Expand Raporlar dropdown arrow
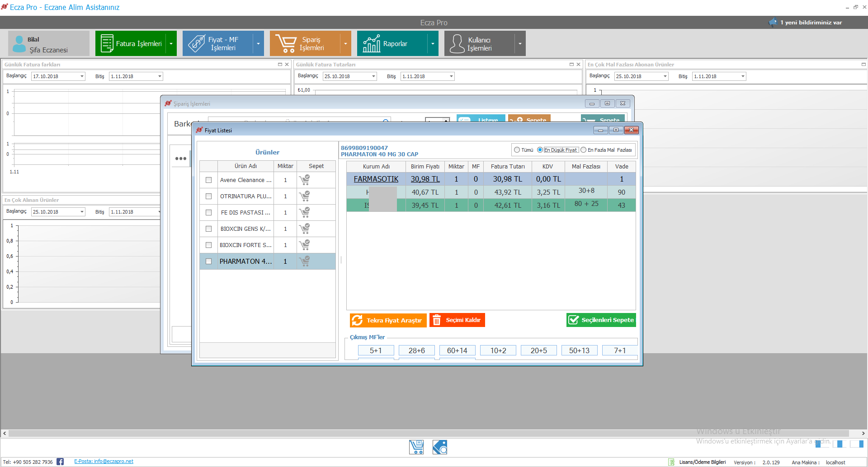The width and height of the screenshot is (868, 467). click(433, 44)
